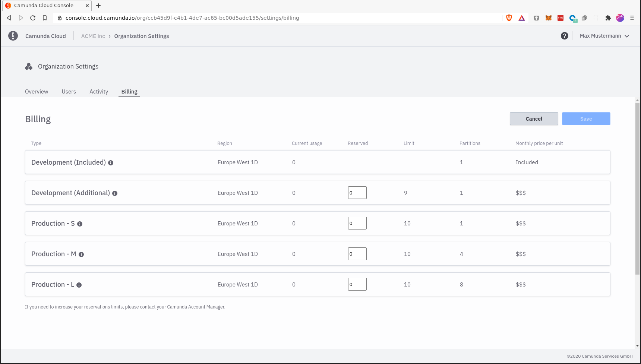Switch to the Overview tab
Image resolution: width=641 pixels, height=364 pixels.
click(37, 92)
